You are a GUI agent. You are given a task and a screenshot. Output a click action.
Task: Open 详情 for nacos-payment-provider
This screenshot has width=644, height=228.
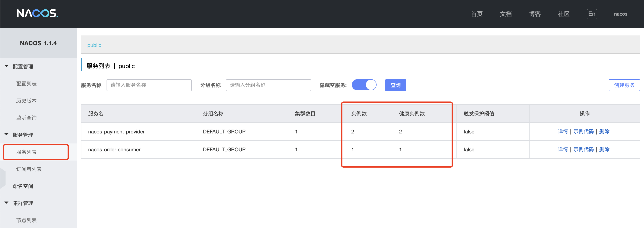pyautogui.click(x=563, y=132)
